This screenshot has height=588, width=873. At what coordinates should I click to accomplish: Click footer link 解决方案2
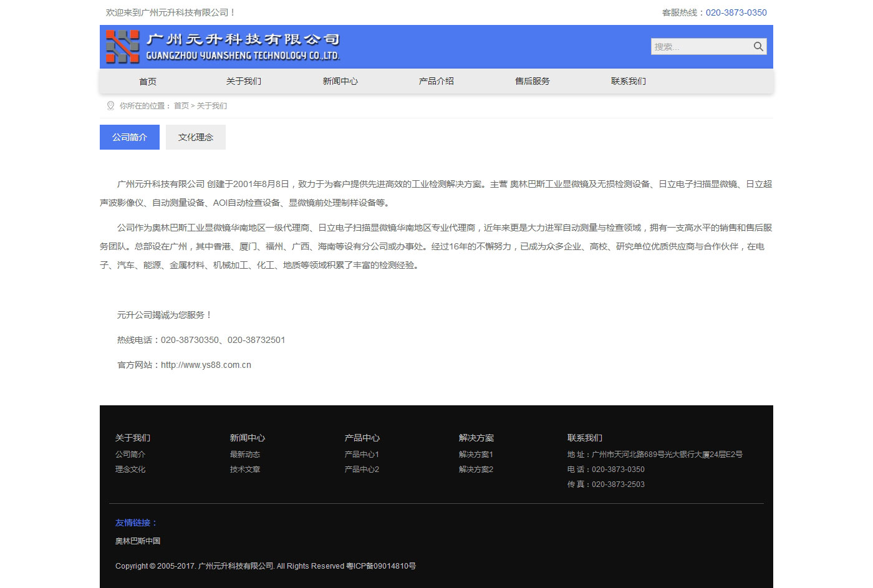476,470
